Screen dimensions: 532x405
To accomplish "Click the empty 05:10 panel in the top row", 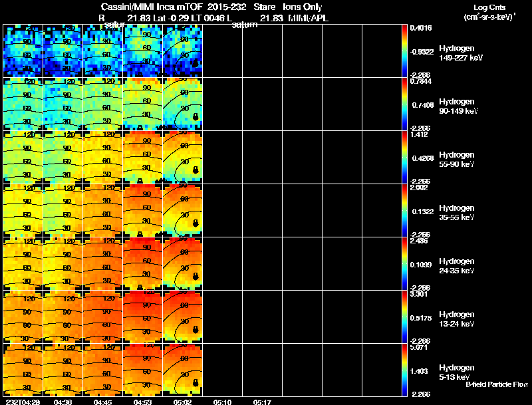I will [x=223, y=51].
